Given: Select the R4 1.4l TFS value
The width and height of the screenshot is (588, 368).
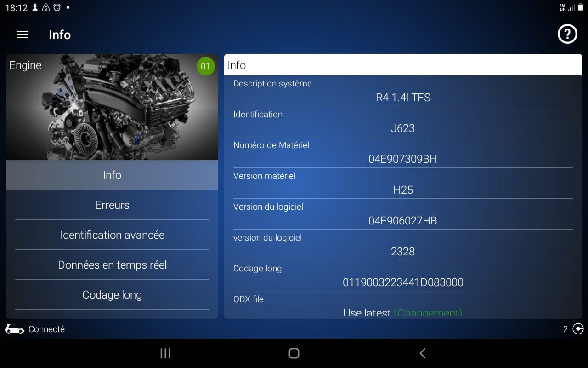Looking at the screenshot, I should pyautogui.click(x=403, y=98).
